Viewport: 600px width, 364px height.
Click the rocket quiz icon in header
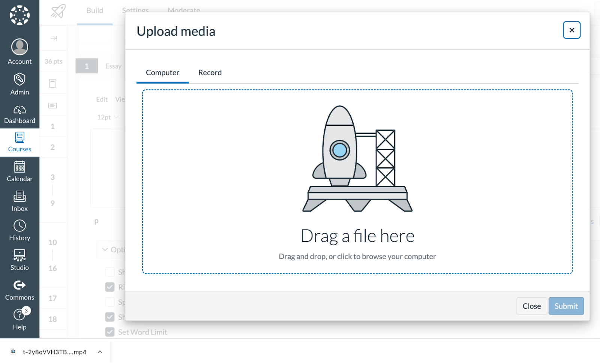[x=58, y=11]
